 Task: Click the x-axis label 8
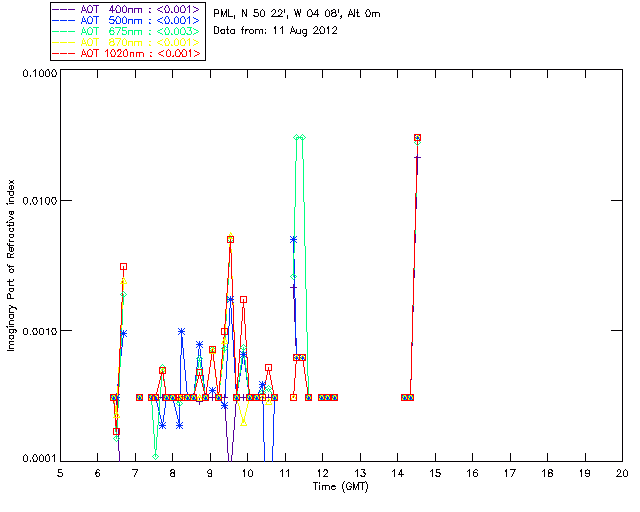click(173, 473)
